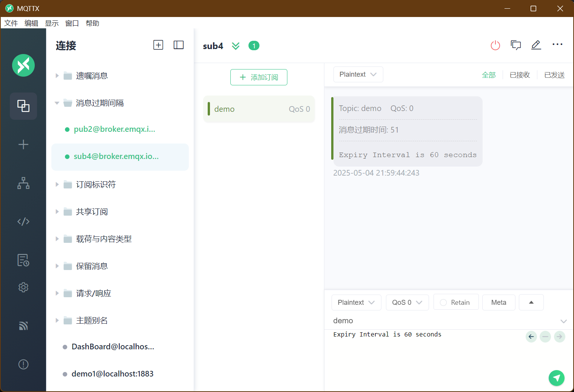Viewport: 574px width, 392px height.
Task: Expand the 请求/响应 folder
Action: click(57, 293)
